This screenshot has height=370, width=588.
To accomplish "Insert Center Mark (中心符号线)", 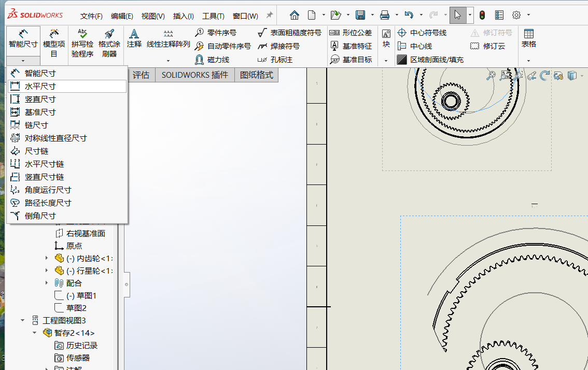I will [x=422, y=33].
